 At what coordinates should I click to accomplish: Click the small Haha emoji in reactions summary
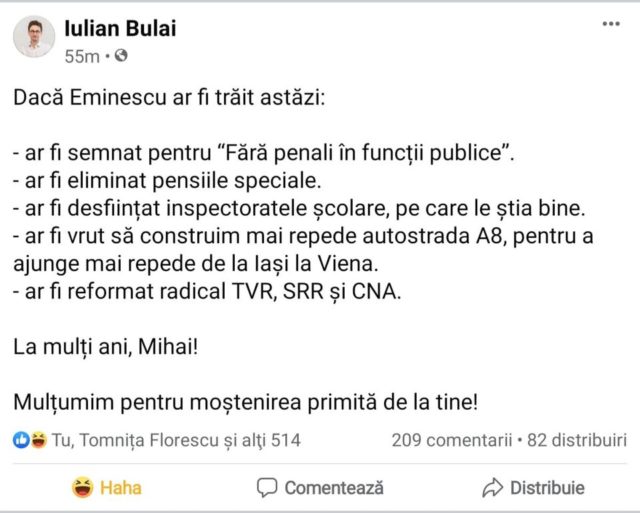coord(37,440)
